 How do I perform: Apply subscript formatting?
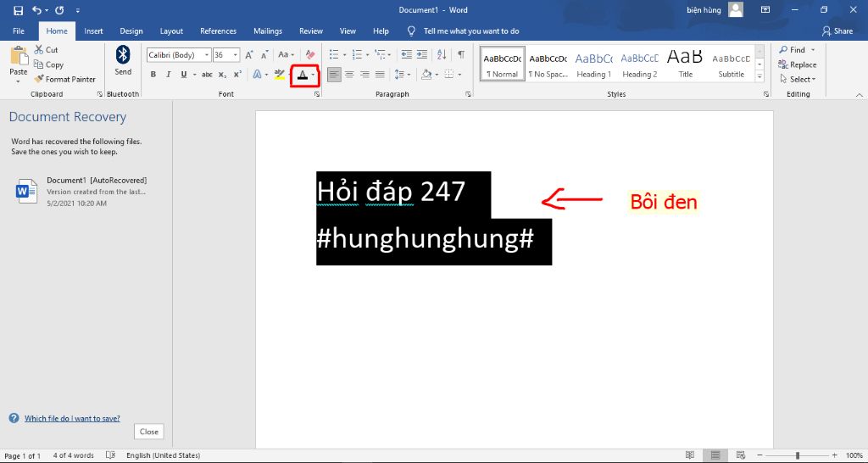click(x=222, y=75)
